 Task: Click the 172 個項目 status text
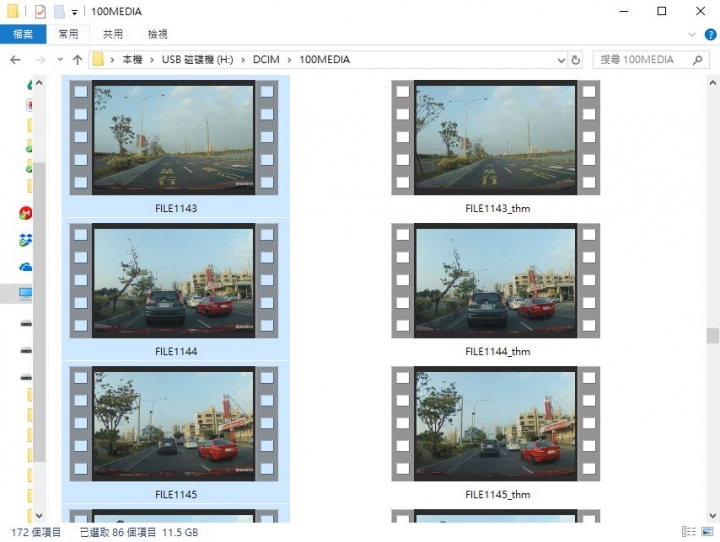36,532
